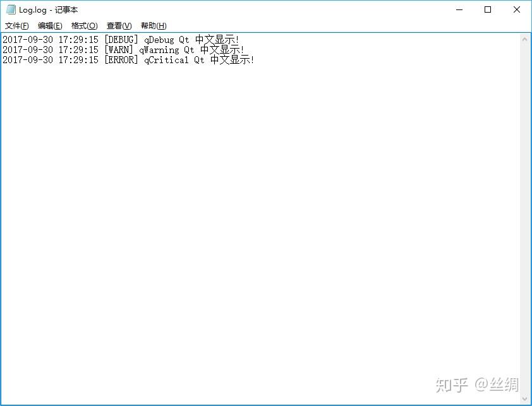Maximize the Notepad window
Screen dimensions: 532x406
coord(488,9)
